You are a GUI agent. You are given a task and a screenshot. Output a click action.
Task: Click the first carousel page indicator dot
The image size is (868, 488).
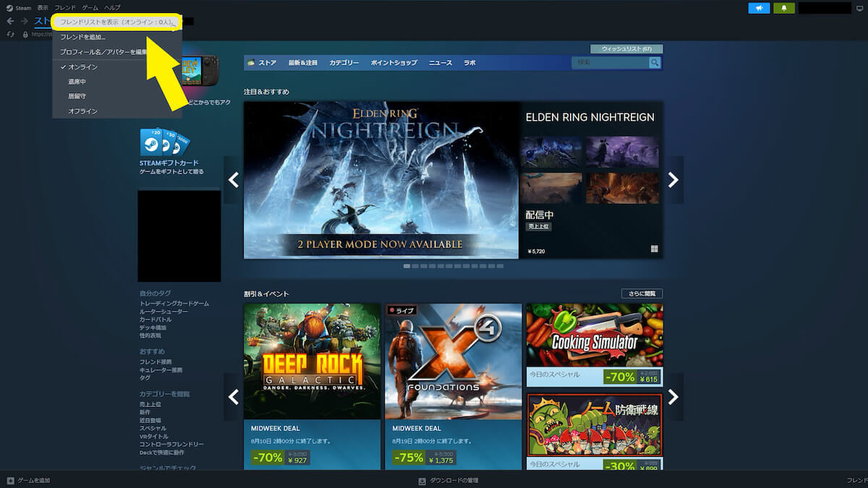[407, 266]
